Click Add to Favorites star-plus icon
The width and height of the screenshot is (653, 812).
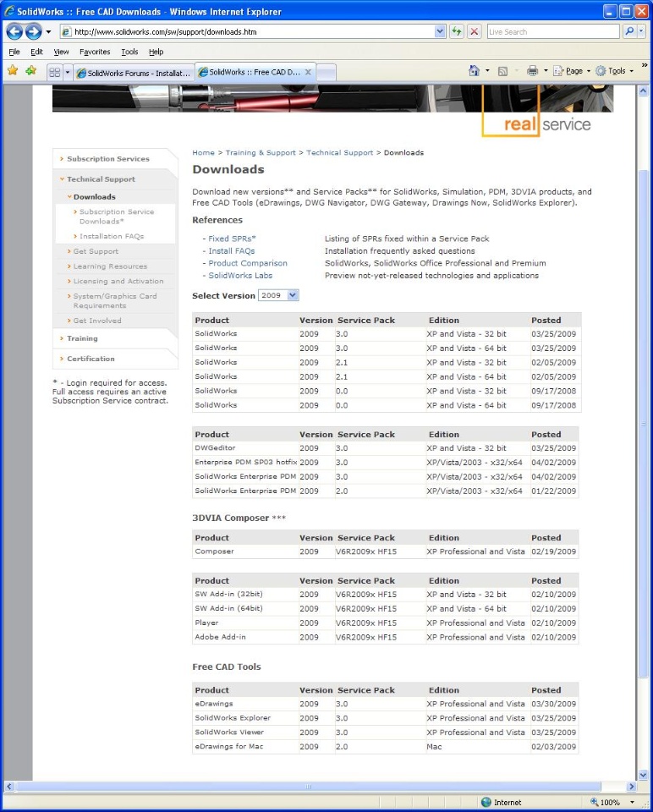tap(31, 70)
